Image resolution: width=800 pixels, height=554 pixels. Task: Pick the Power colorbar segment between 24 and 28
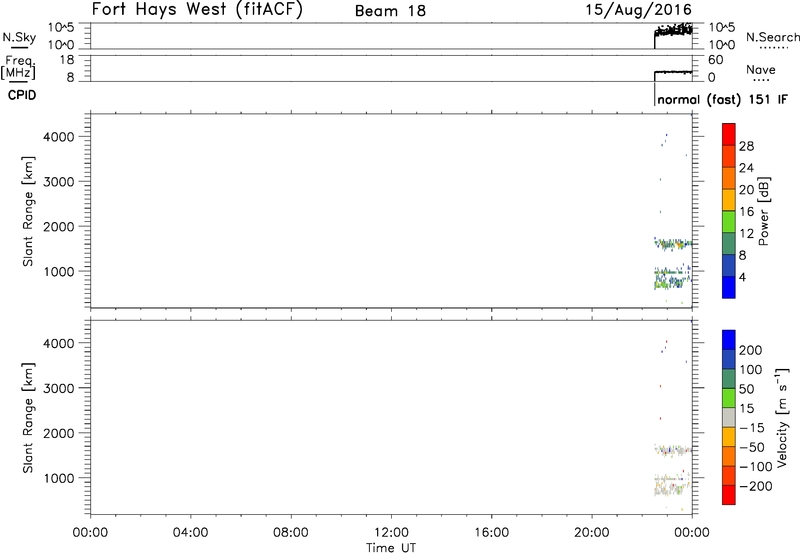tap(729, 156)
